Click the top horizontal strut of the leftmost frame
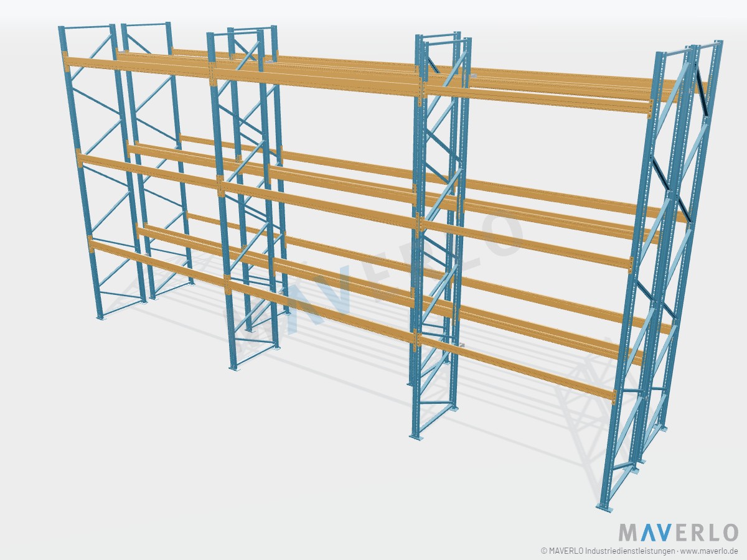Image resolution: width=747 pixels, height=560 pixels. tap(87, 27)
